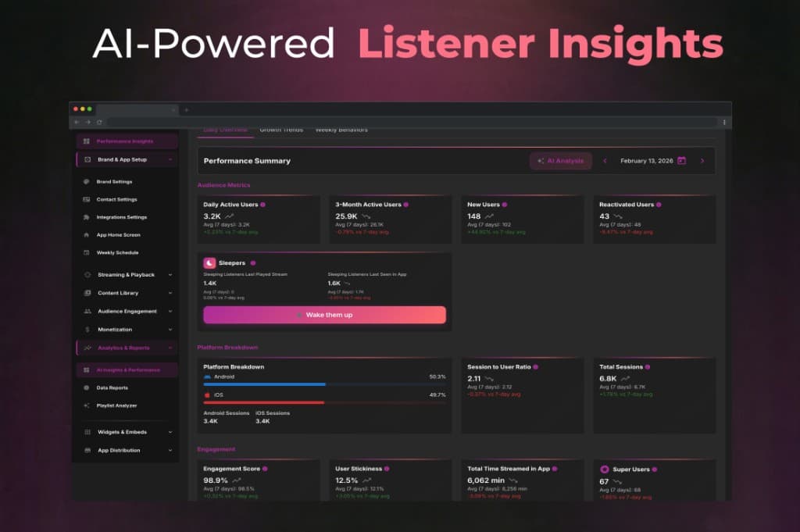
Task: Click Total Sessions info dot
Action: (648, 367)
